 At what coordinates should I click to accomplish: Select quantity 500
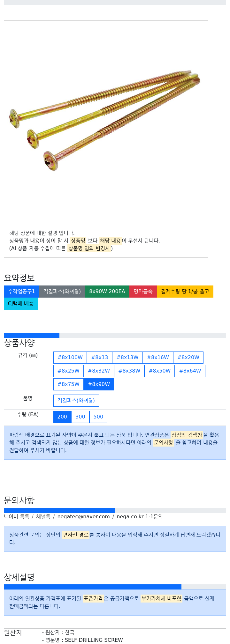98,417
